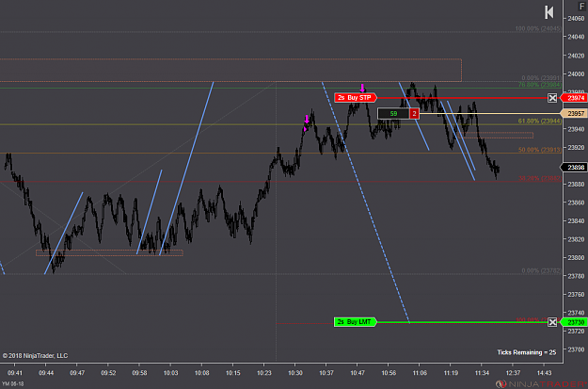Select the 0.00% (23782) Fibonacci label
Screen dimensions: 588x389
point(541,270)
